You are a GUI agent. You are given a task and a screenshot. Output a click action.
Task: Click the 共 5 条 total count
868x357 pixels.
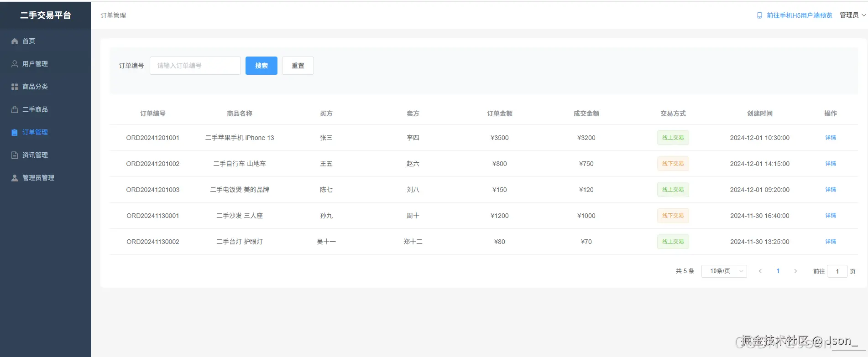click(x=685, y=271)
